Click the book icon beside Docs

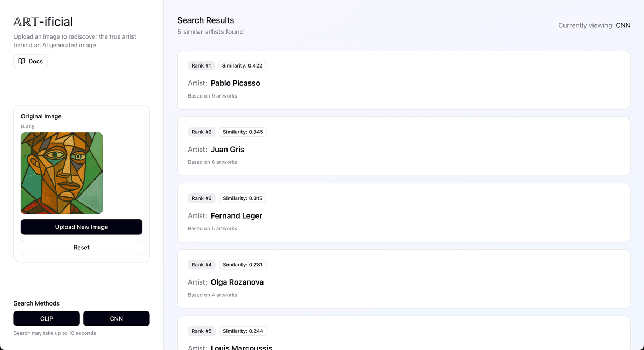click(x=21, y=61)
